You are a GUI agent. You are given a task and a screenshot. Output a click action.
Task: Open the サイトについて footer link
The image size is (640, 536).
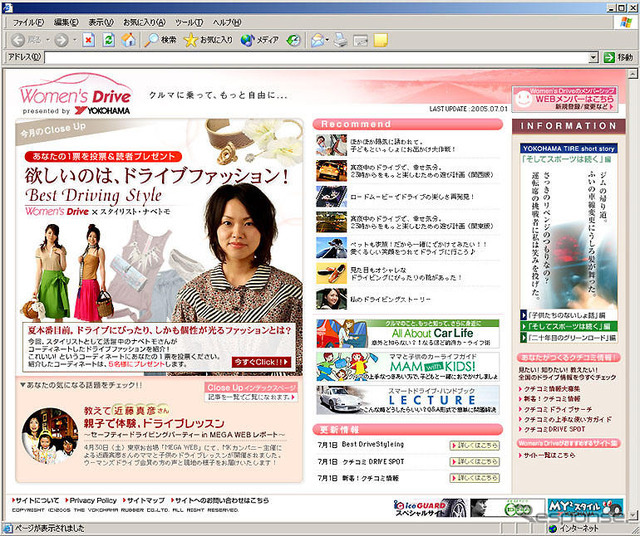36,500
